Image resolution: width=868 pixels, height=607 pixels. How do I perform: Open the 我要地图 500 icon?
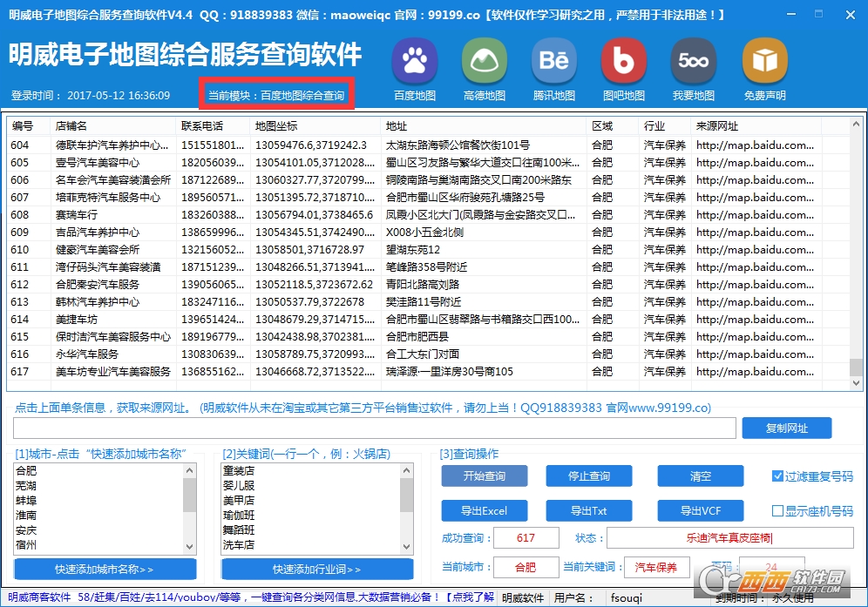694,61
